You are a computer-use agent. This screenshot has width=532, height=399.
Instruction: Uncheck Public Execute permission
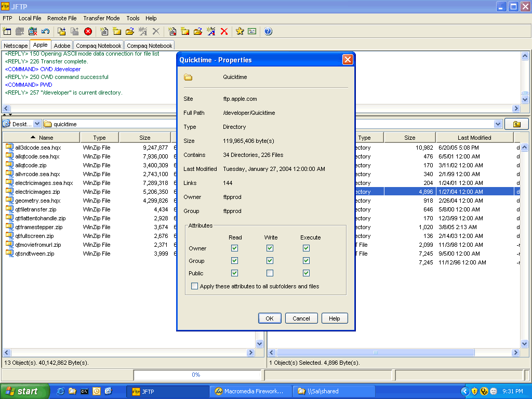[x=306, y=273]
